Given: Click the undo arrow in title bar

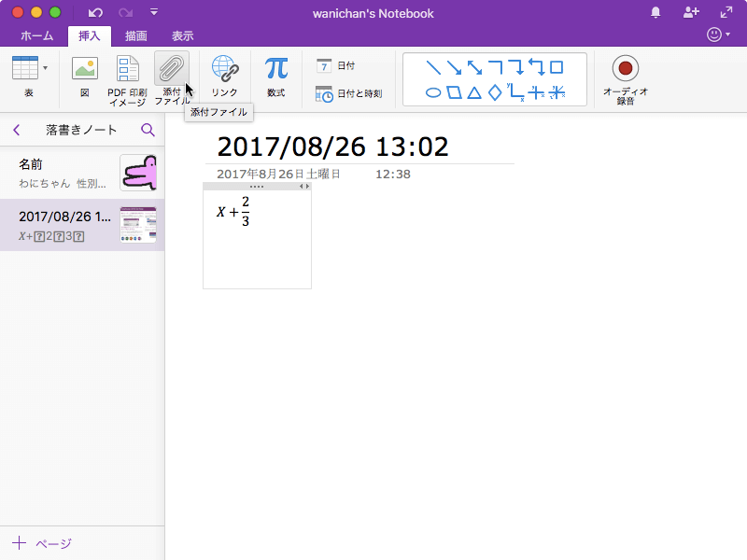Looking at the screenshot, I should pos(95,13).
